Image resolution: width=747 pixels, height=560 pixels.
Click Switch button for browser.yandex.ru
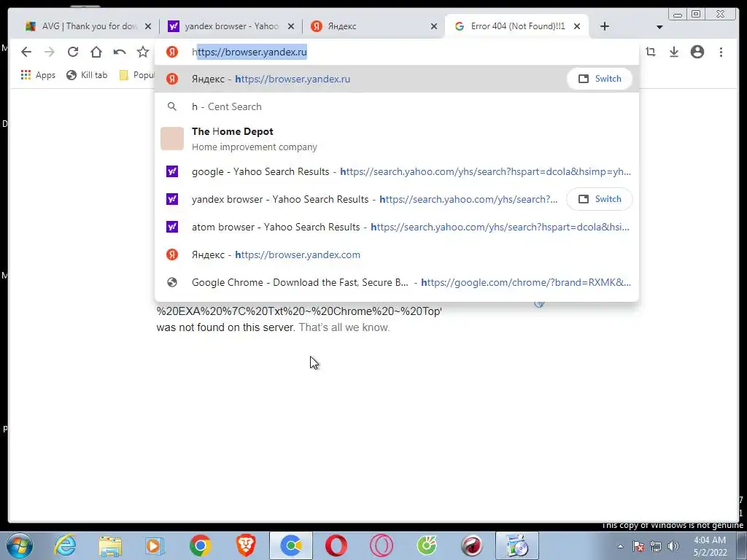click(x=600, y=79)
